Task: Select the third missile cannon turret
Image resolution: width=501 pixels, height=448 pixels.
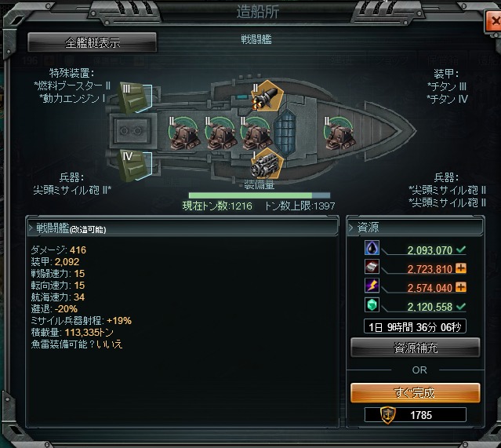Action: click(x=256, y=133)
